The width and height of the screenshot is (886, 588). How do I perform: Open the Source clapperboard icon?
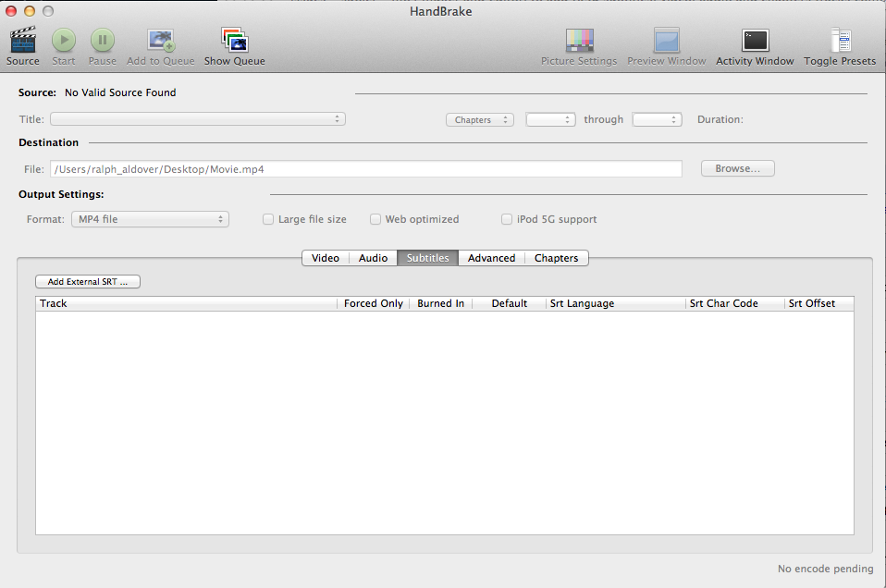click(x=23, y=40)
